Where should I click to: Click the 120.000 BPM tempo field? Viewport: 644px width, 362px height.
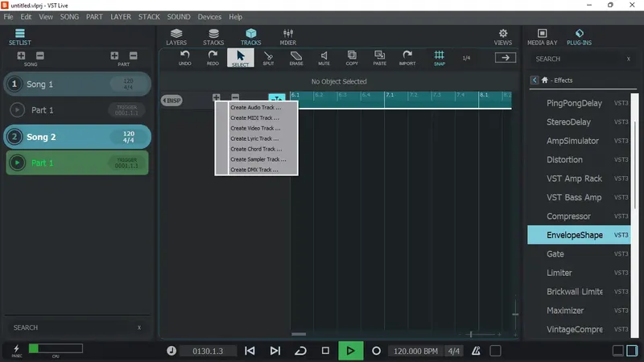point(415,352)
